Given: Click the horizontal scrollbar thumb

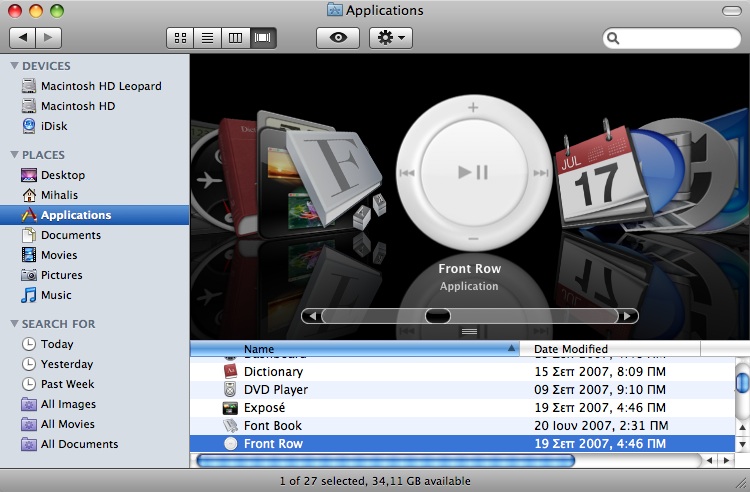Looking at the screenshot, I should pos(386,460).
